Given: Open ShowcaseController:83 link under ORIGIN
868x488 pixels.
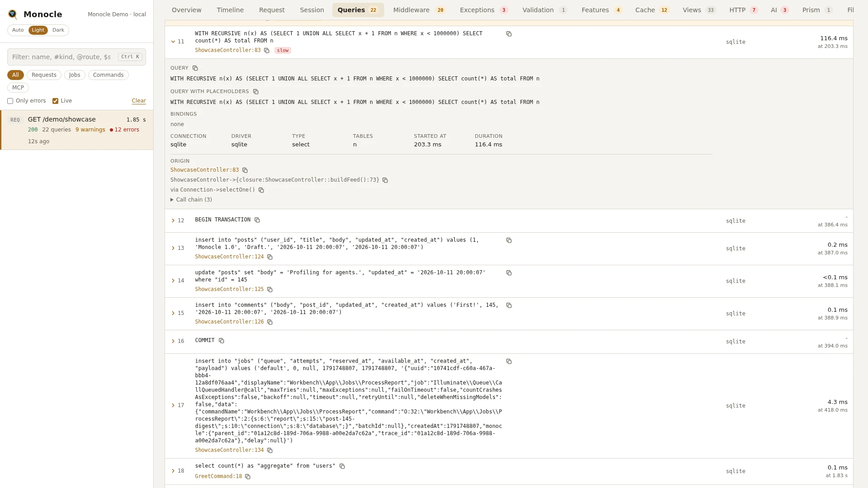Looking at the screenshot, I should point(204,170).
